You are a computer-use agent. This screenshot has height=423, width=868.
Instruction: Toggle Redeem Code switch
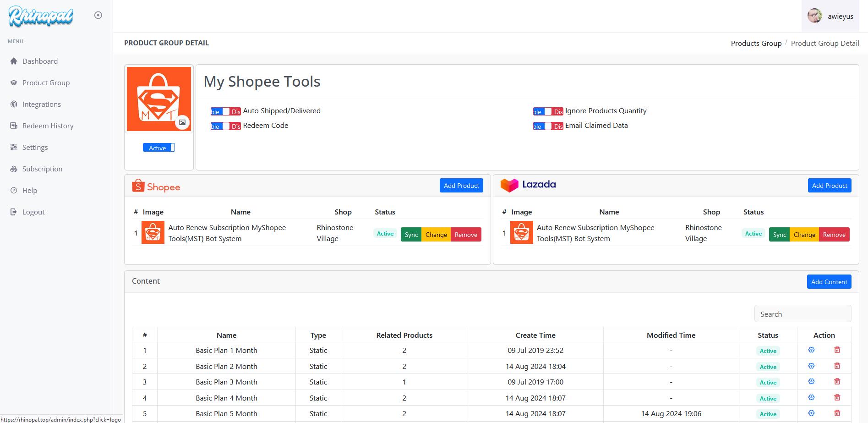pyautogui.click(x=226, y=126)
